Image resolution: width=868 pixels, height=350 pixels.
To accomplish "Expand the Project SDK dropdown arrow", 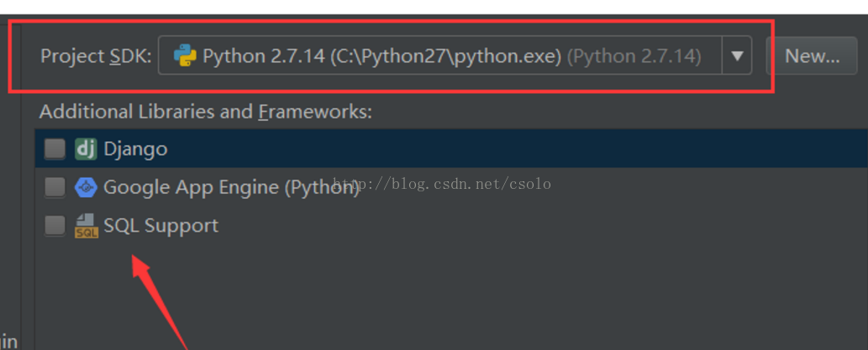I will click(737, 56).
